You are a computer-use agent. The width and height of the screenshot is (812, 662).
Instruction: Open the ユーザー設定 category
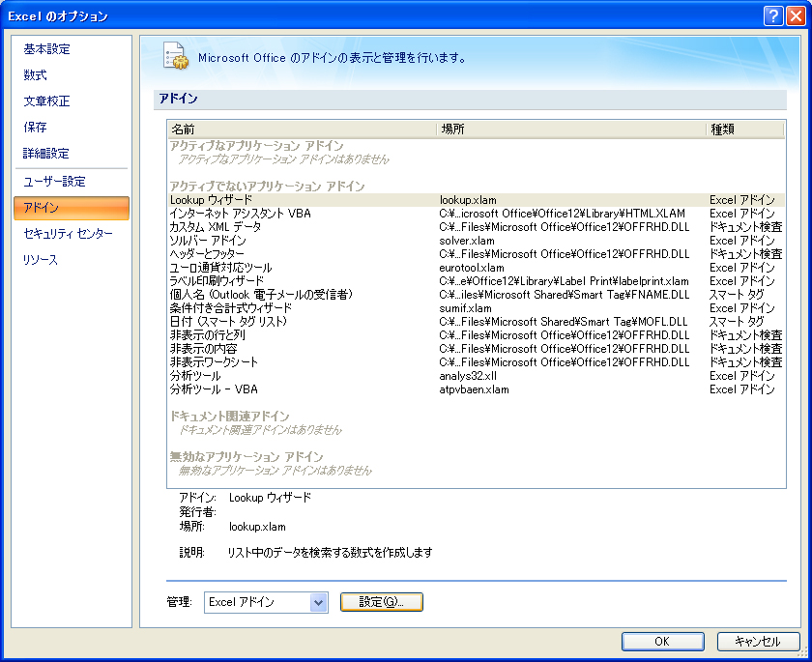pyautogui.click(x=55, y=182)
